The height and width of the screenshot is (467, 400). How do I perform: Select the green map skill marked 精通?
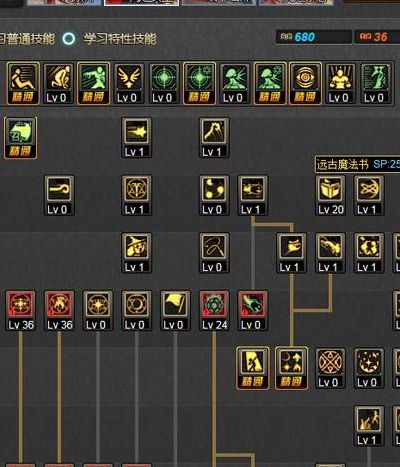click(x=21, y=138)
